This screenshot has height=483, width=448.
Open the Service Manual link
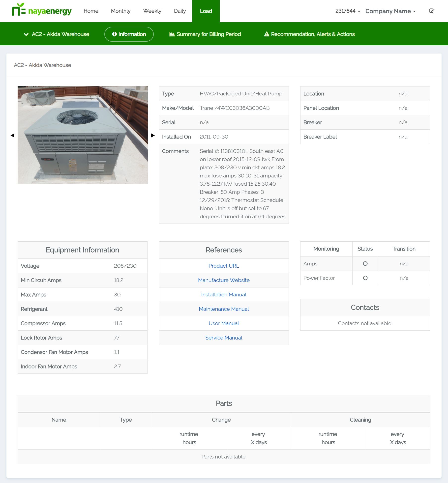224,338
